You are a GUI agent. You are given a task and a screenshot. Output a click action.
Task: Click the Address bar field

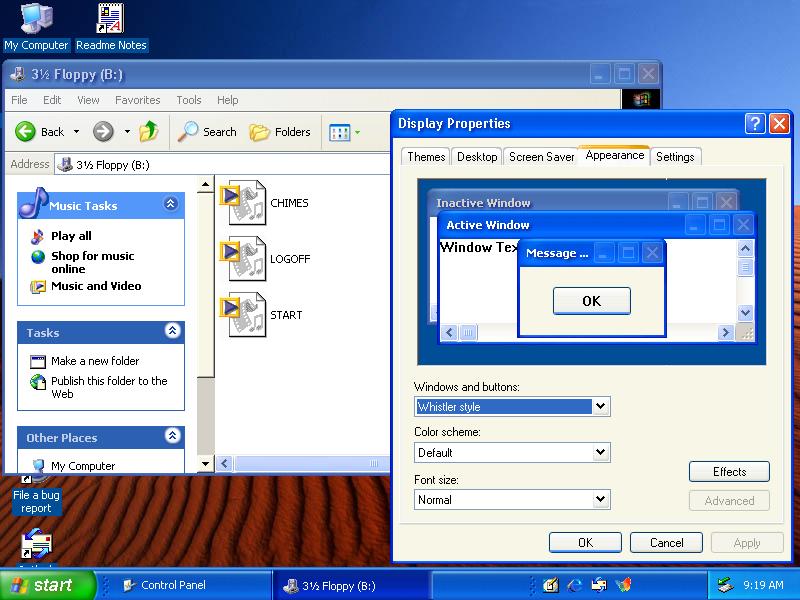click(222, 165)
